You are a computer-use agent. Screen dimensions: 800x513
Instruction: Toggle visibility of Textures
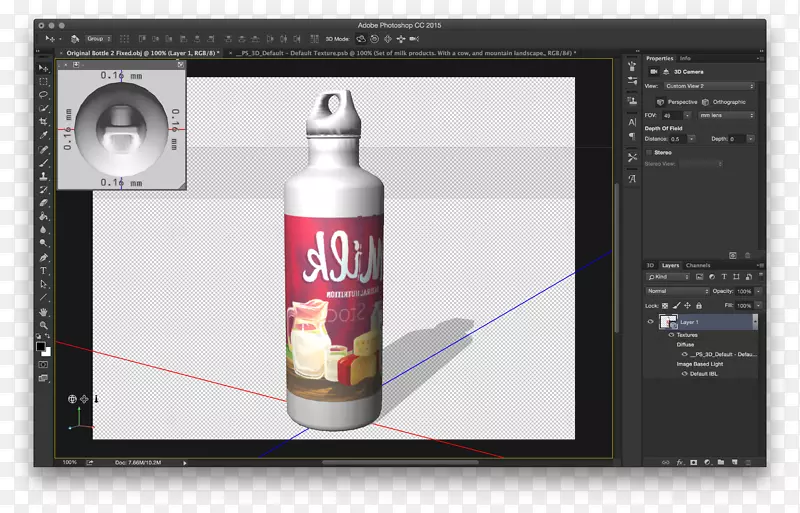[x=671, y=335]
